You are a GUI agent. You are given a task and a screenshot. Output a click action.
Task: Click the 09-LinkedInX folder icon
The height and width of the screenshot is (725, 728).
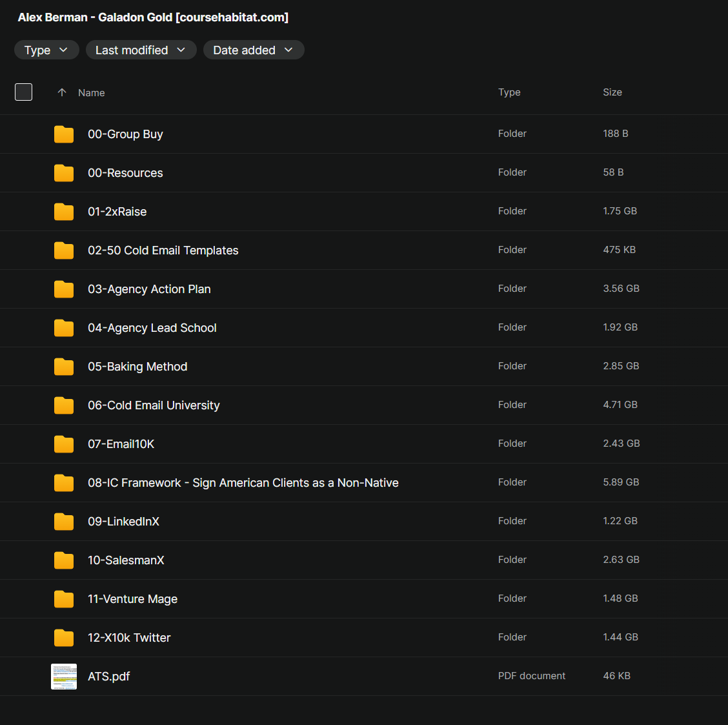pos(64,522)
